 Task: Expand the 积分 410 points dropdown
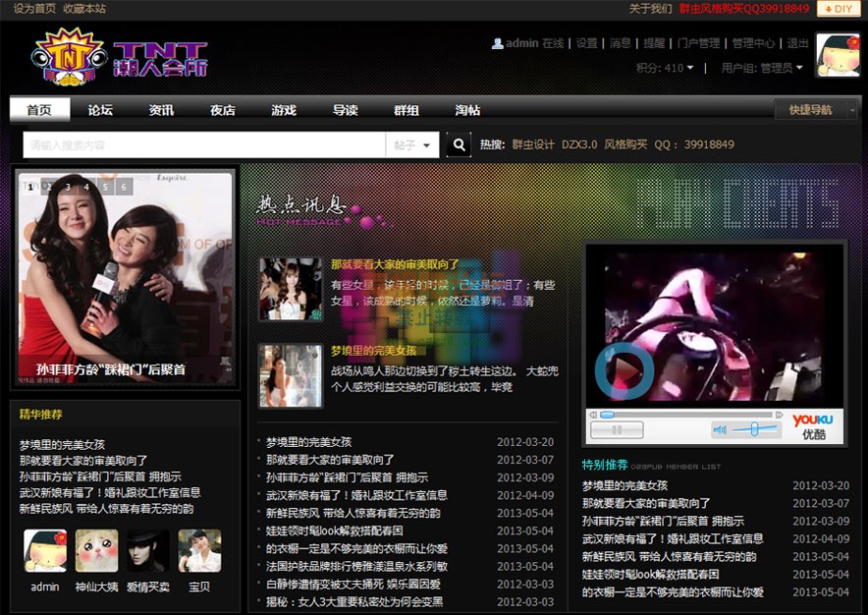[x=666, y=68]
